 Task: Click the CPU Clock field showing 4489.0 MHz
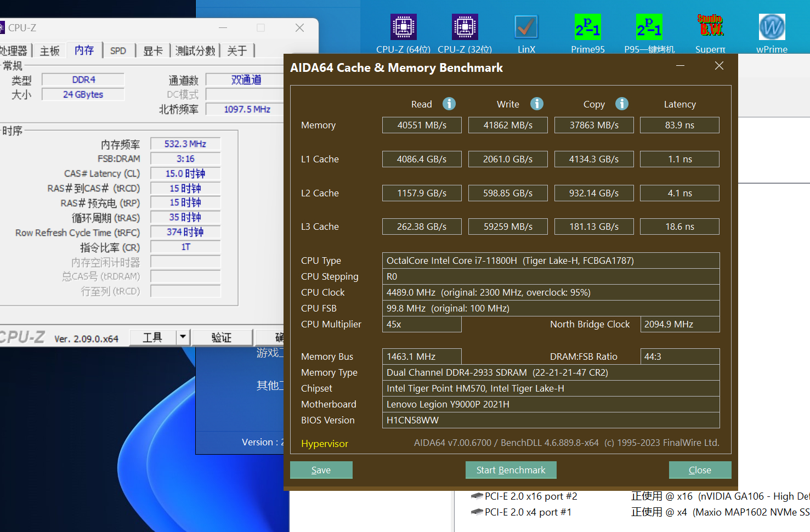551,292
